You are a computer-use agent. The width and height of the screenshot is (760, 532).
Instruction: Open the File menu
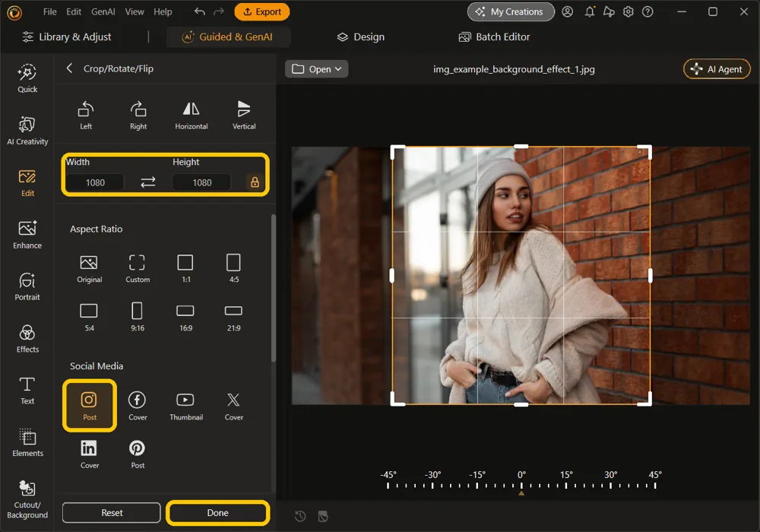(x=50, y=11)
